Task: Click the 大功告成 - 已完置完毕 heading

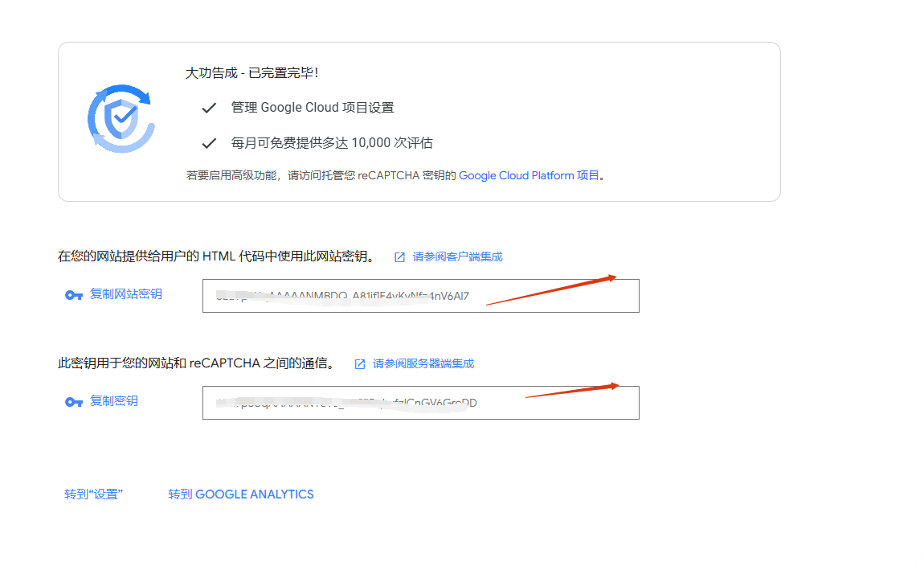Action: point(251,73)
